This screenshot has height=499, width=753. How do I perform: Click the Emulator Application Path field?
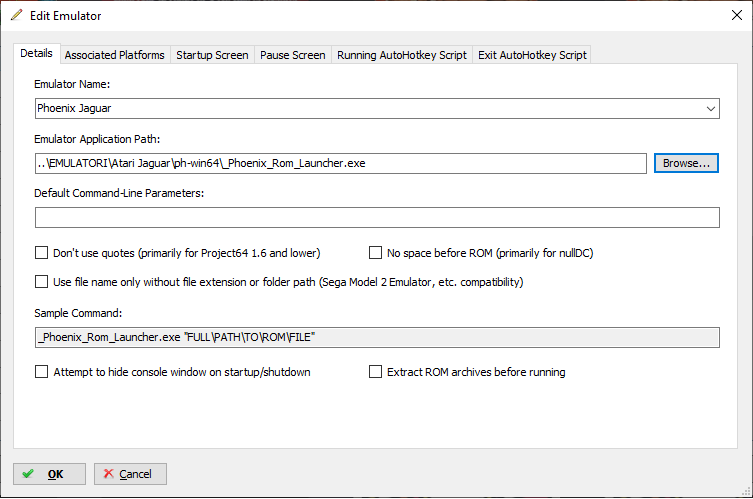pos(340,163)
